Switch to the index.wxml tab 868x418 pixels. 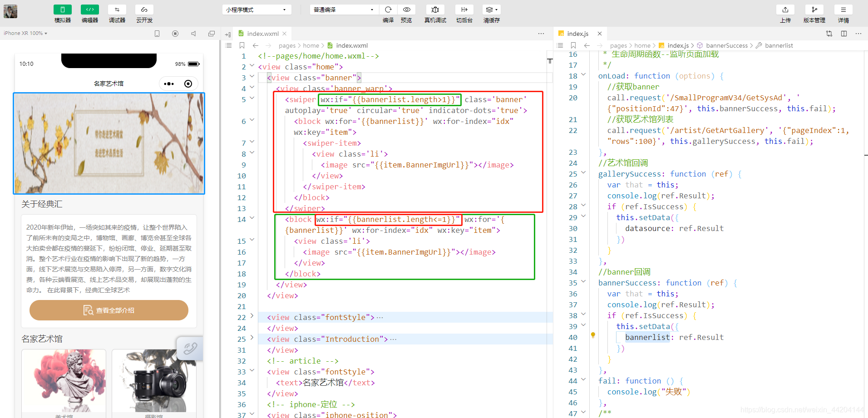point(262,34)
